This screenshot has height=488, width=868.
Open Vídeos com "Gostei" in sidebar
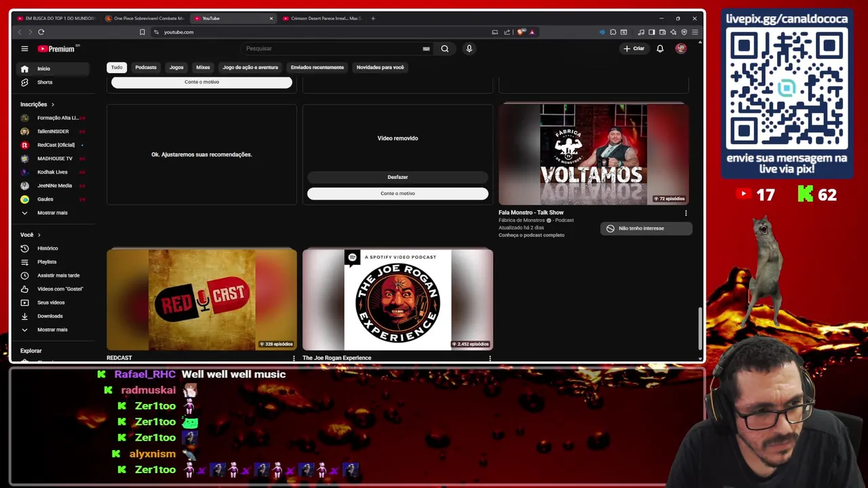click(54, 289)
